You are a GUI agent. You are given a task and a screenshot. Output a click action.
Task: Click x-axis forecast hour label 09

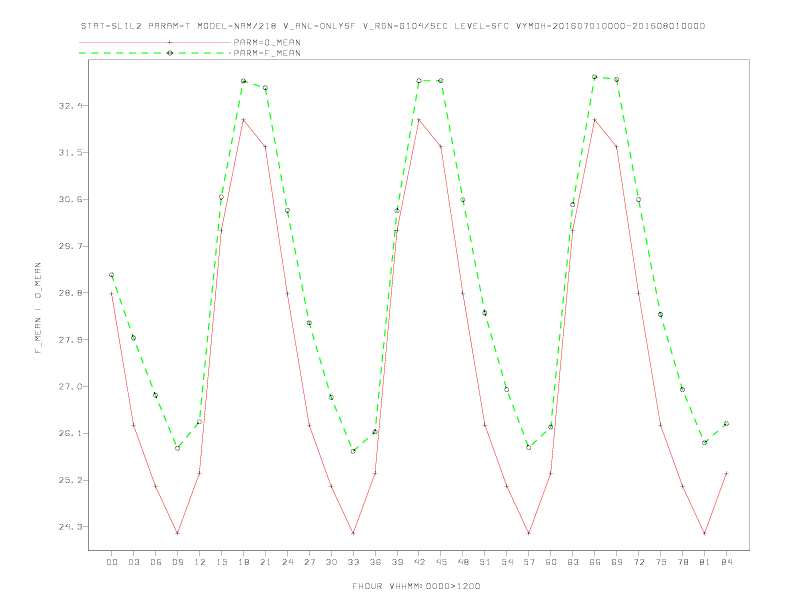177,562
